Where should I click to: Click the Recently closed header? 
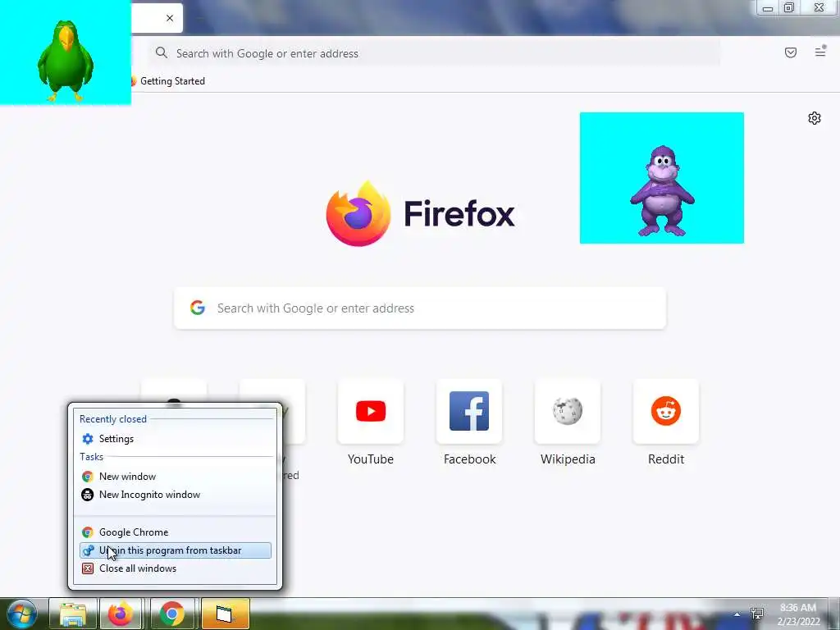(113, 419)
